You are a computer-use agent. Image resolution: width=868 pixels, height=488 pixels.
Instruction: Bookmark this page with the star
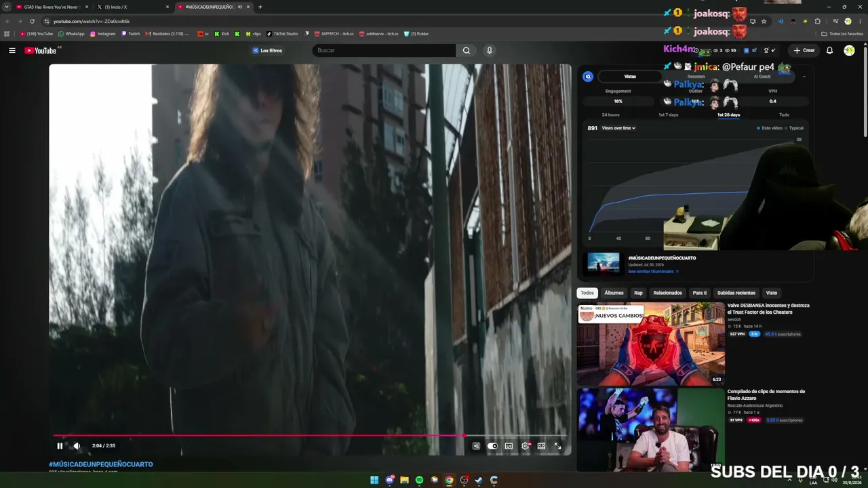tap(764, 21)
